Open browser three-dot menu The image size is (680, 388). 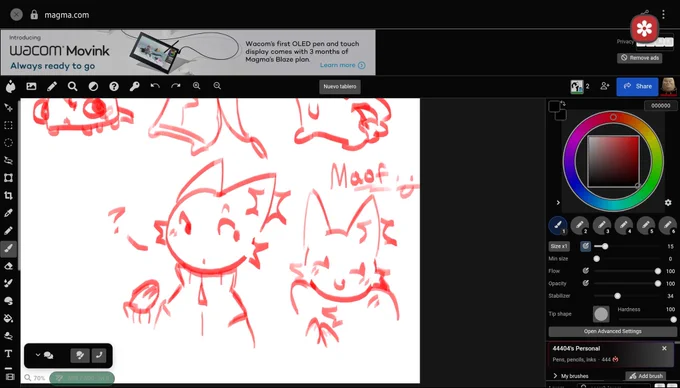663,14
